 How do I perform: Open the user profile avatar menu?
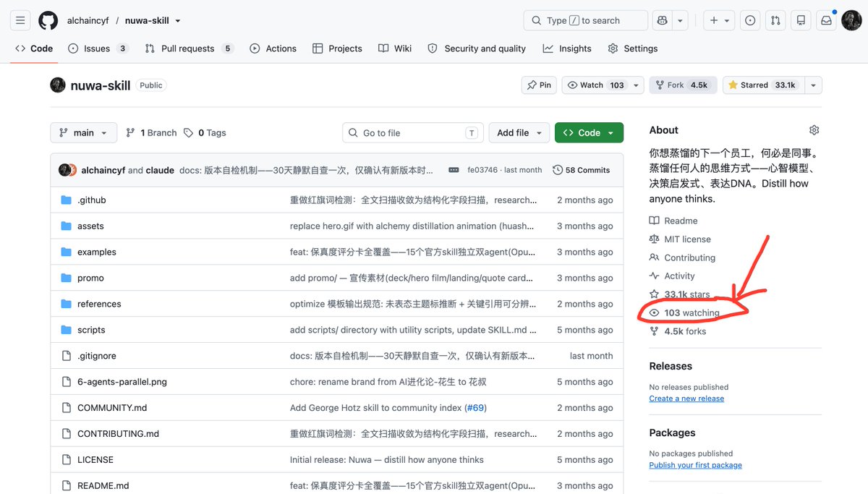click(x=851, y=20)
